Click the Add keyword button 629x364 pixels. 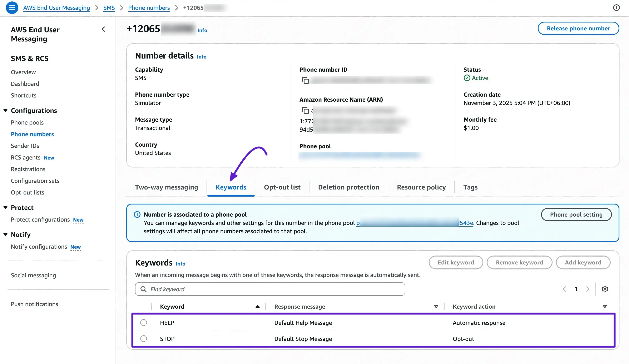point(583,263)
